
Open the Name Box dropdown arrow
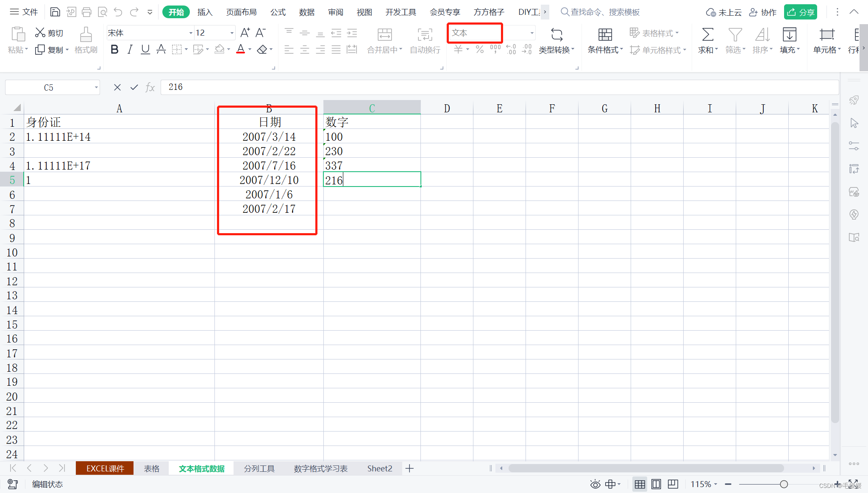pos(96,88)
